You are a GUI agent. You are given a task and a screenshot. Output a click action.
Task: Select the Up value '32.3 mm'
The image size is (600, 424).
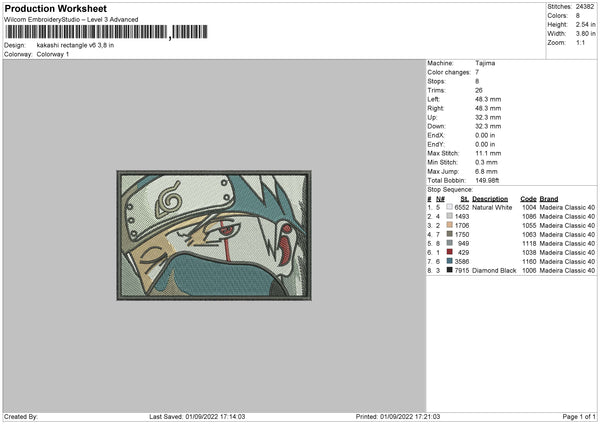488,117
